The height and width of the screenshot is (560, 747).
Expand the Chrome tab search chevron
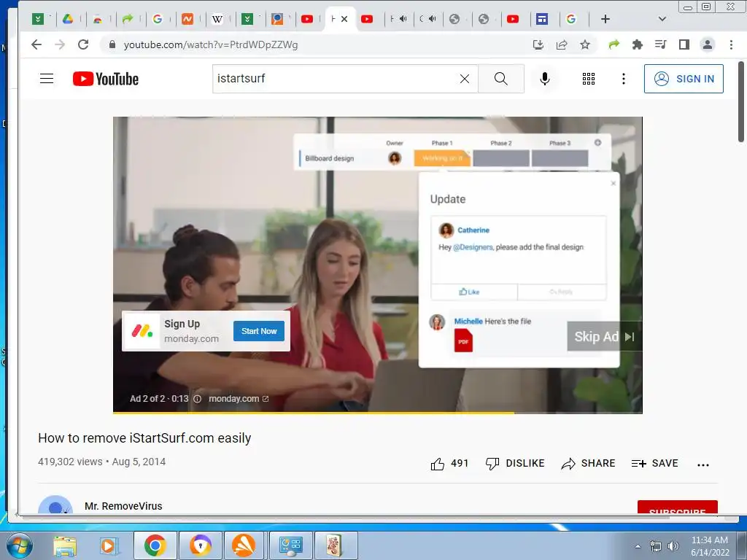tap(662, 19)
